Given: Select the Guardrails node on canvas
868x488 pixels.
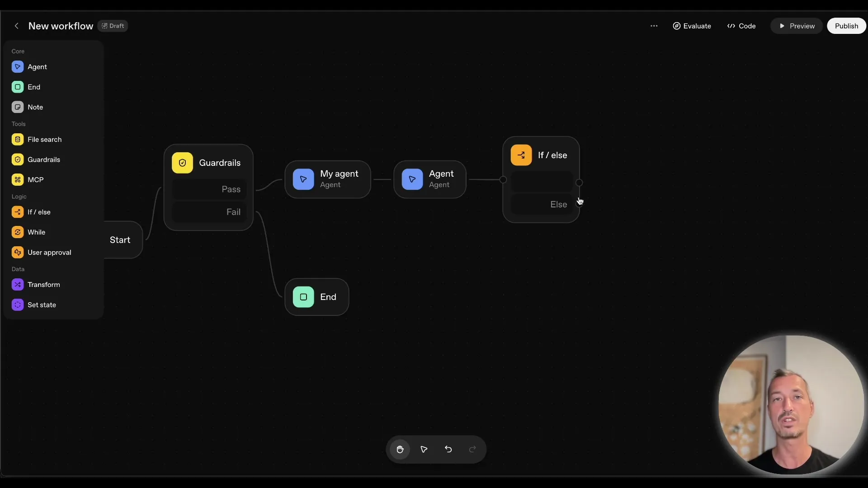Looking at the screenshot, I should click(208, 163).
